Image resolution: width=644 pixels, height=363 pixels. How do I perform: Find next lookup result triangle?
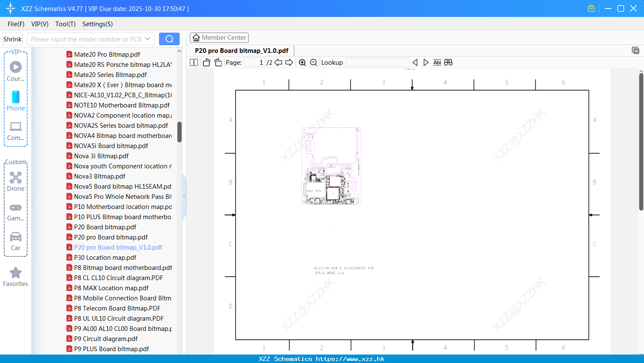coord(426,62)
